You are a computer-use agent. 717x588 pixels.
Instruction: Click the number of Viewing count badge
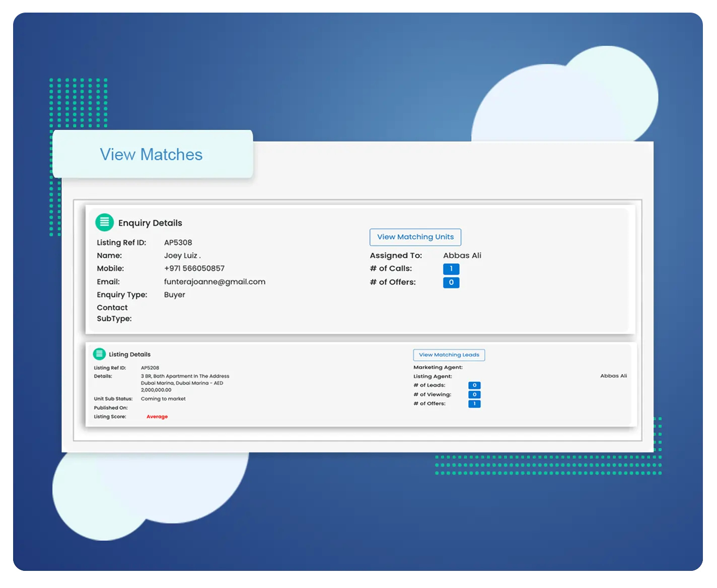pos(474,395)
